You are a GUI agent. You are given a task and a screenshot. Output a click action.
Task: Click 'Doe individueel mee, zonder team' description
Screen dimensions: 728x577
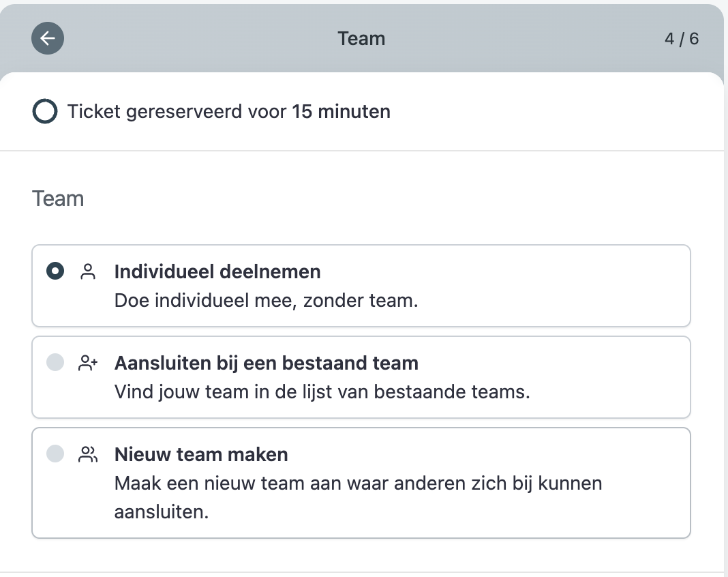click(x=266, y=300)
